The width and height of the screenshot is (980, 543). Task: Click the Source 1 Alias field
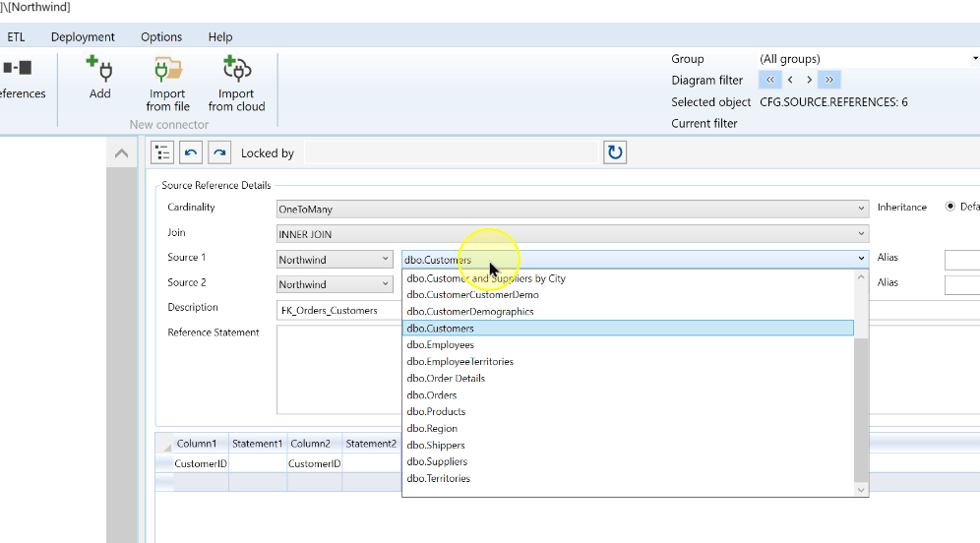click(962, 260)
